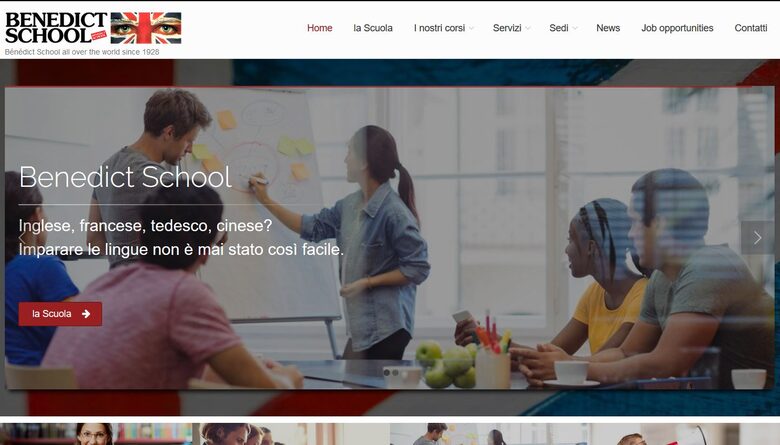Open the News page

pos(608,28)
